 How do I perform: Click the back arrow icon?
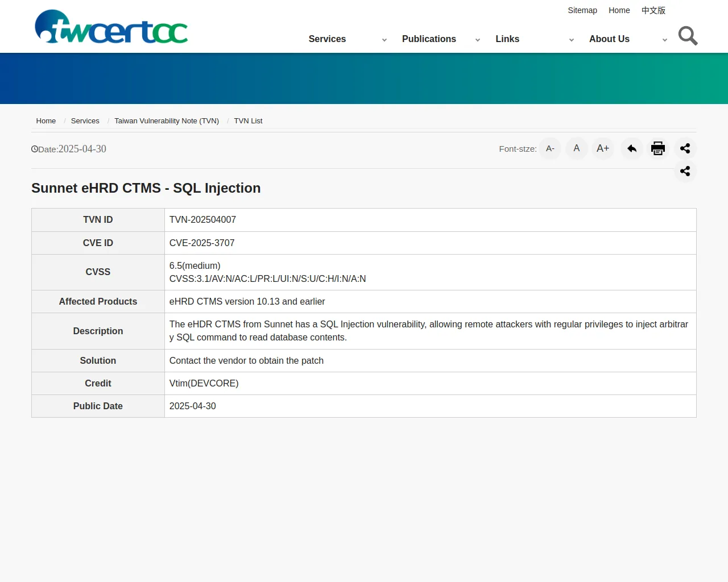click(632, 148)
